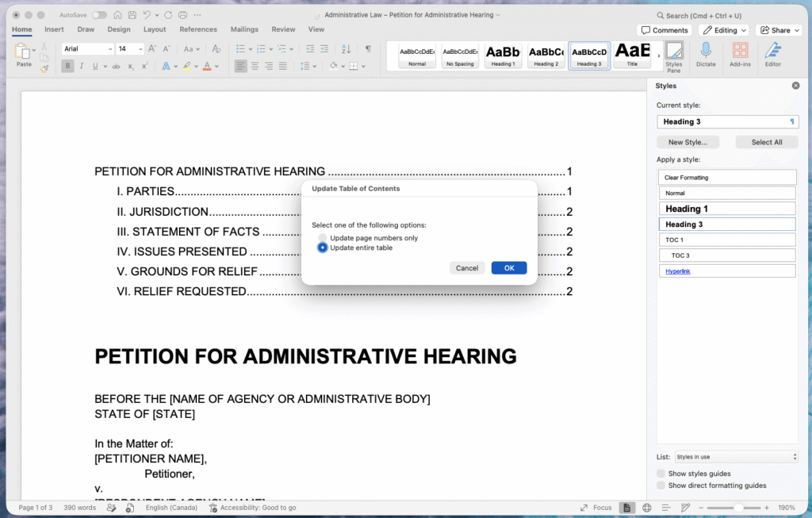812x518 pixels.
Task: Click OK in Update Table dialog
Action: click(509, 268)
